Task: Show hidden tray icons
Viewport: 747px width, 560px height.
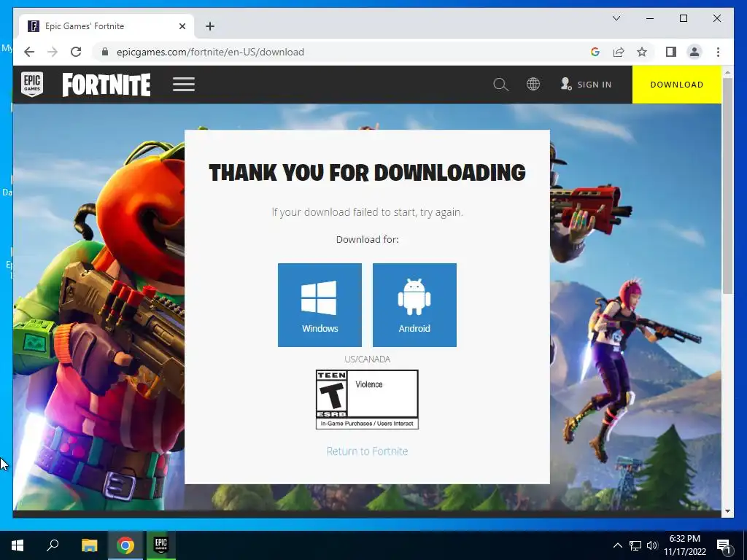Action: pyautogui.click(x=617, y=545)
